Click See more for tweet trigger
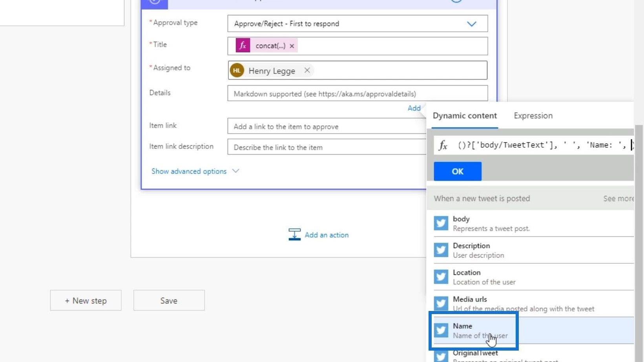This screenshot has width=644, height=362. pos(618,199)
